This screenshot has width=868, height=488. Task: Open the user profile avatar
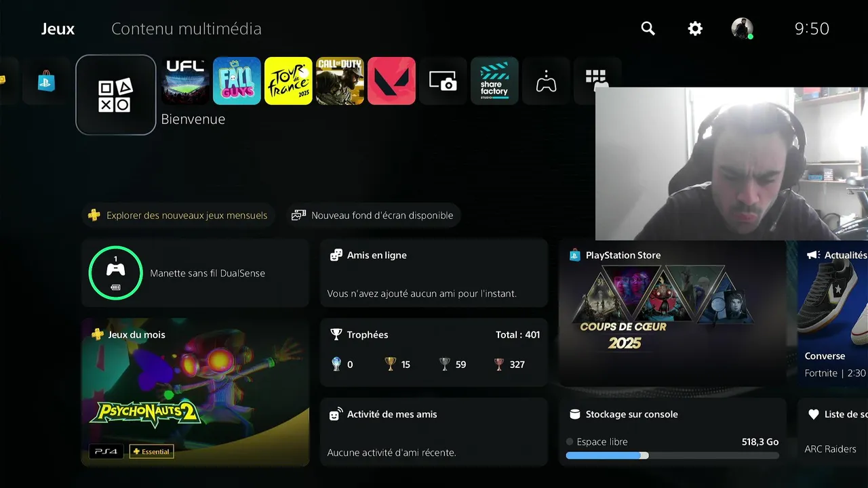[742, 28]
